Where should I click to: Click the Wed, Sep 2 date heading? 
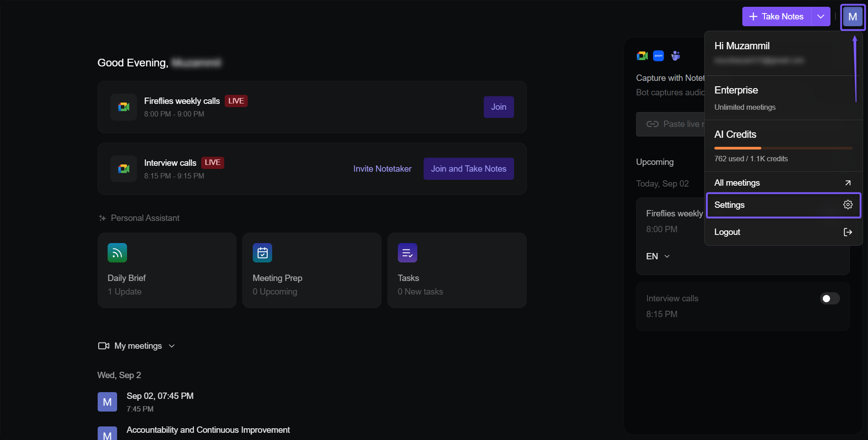click(x=119, y=375)
